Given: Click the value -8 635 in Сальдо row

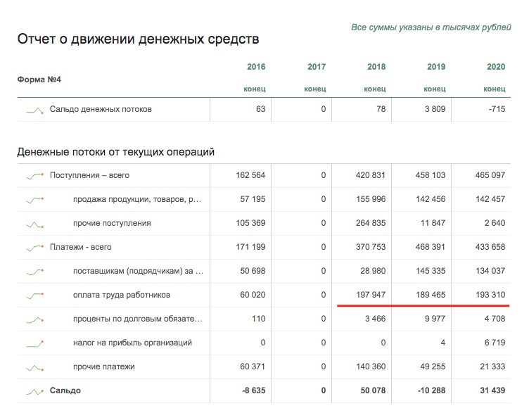Looking at the screenshot, I should click(x=254, y=391).
